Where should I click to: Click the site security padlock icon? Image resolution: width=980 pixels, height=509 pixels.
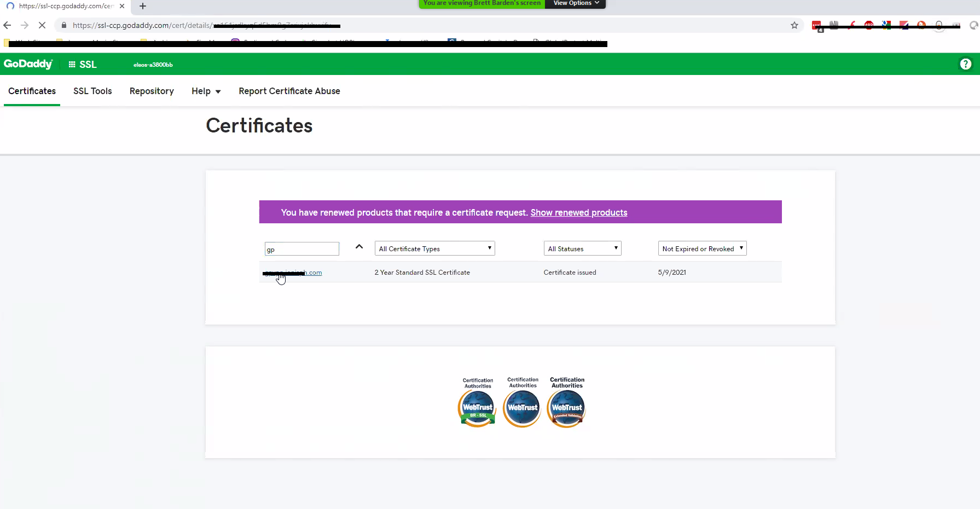(x=63, y=25)
